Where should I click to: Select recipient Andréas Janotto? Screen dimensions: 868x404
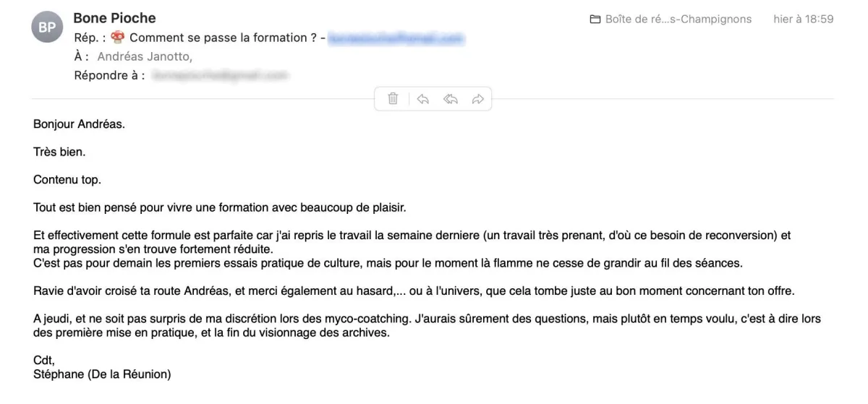coord(143,56)
